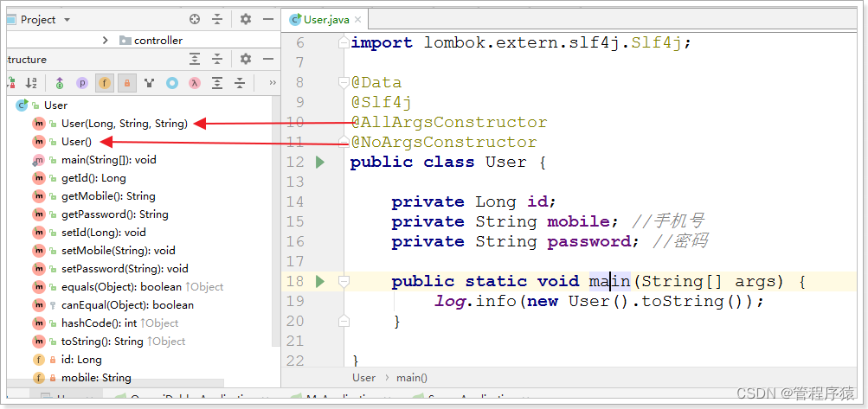The width and height of the screenshot is (868, 409).
Task: Collapse all in the Project panel header
Action: coord(217,19)
